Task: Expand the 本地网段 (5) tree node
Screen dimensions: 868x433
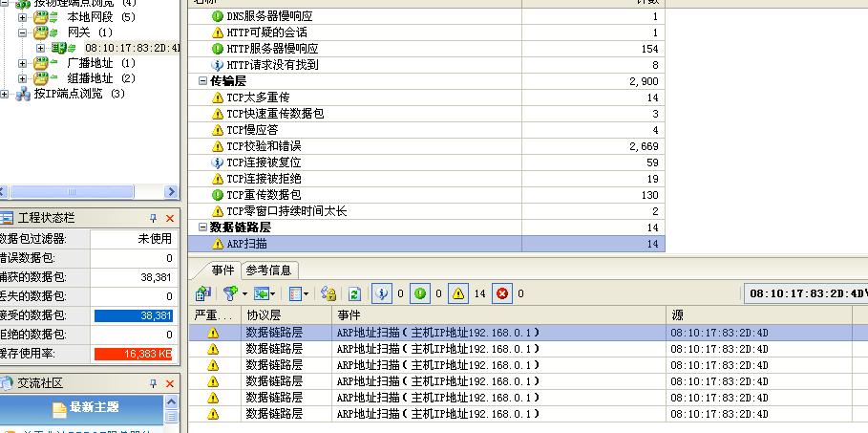Action: point(22,17)
